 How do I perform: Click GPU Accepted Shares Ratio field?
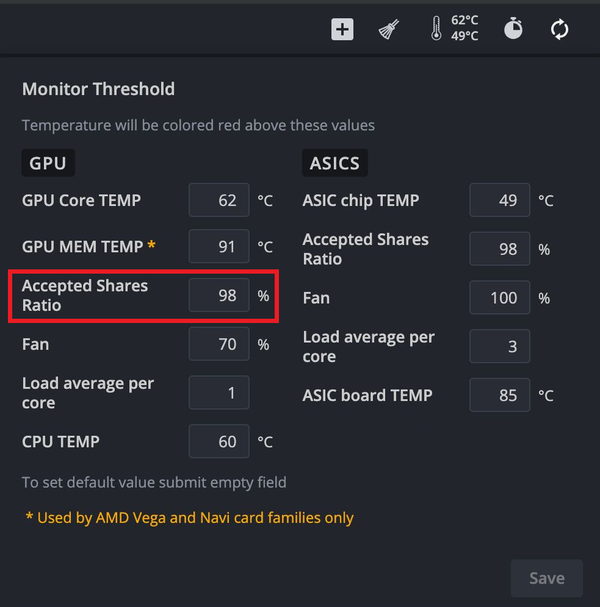click(219, 296)
